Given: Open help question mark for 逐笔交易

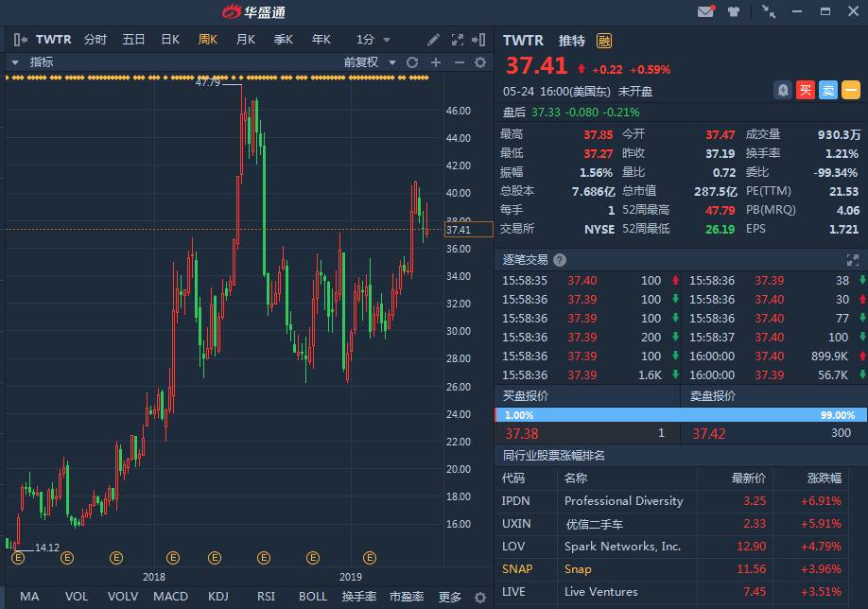Looking at the screenshot, I should (x=560, y=260).
